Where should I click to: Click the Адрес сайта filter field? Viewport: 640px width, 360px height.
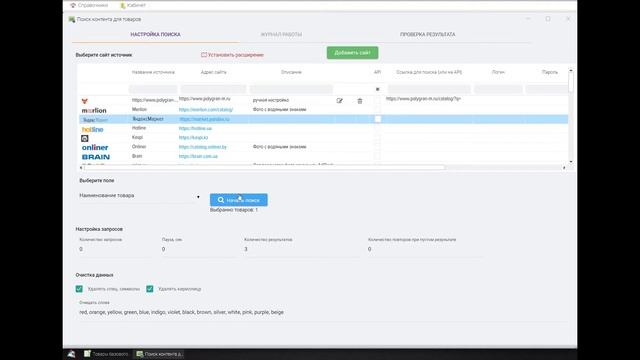[213, 89]
